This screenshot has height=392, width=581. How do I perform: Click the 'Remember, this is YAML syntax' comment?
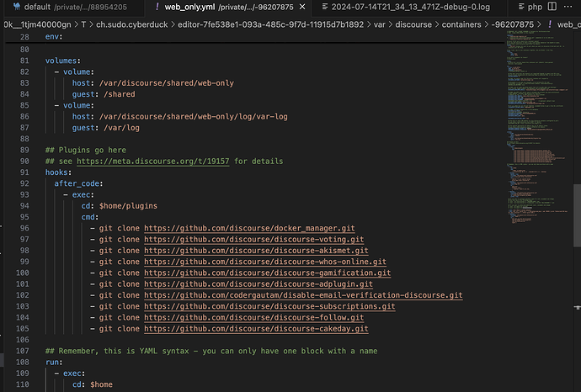211,351
